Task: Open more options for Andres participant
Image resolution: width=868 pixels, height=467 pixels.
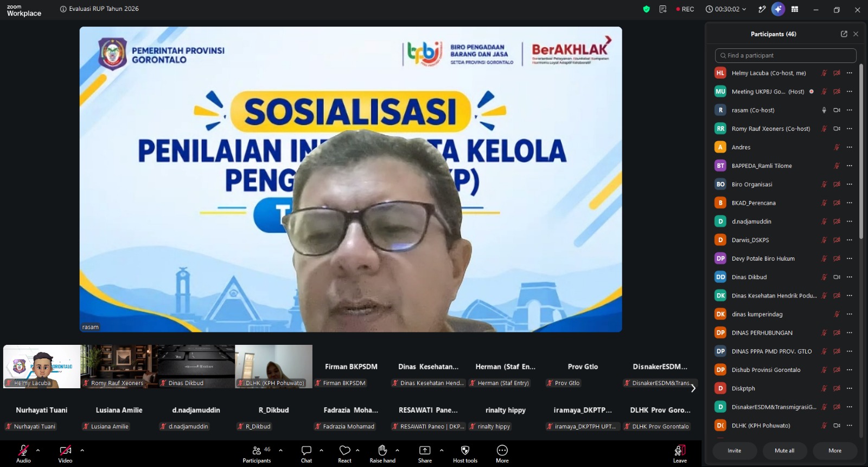Action: pyautogui.click(x=850, y=147)
